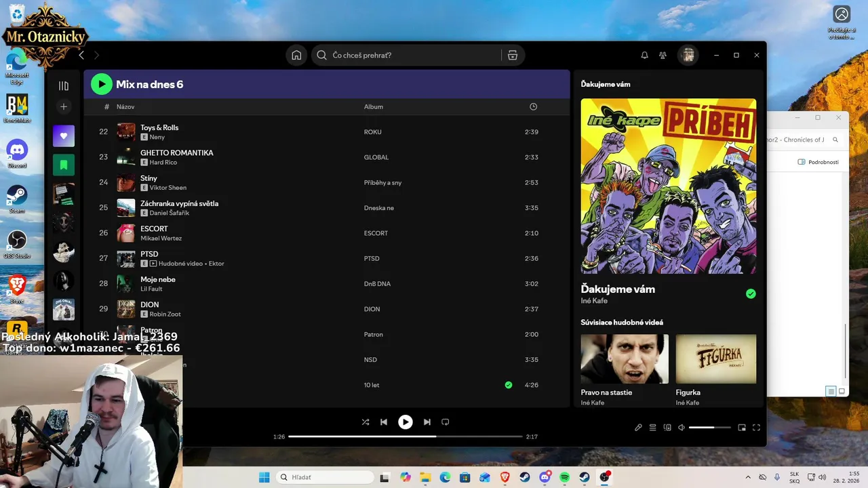Open OBS Studio desktop shortcut
The width and height of the screenshot is (868, 488).
point(17,244)
